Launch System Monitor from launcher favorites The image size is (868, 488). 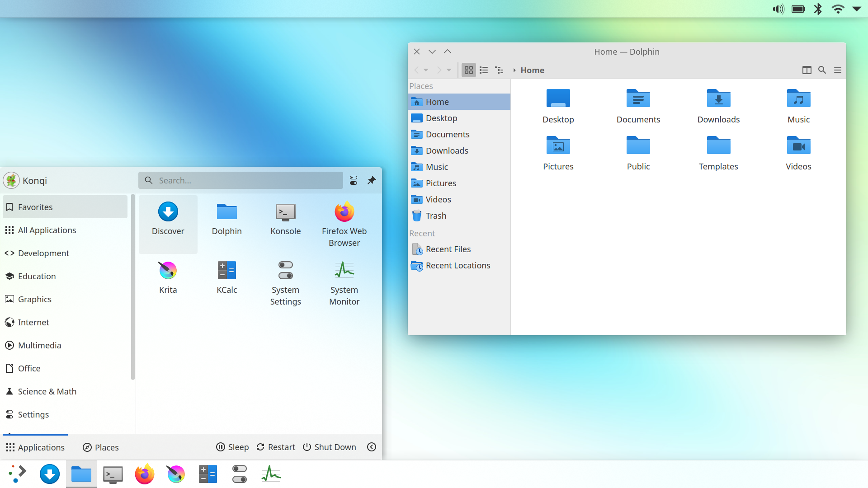click(344, 283)
